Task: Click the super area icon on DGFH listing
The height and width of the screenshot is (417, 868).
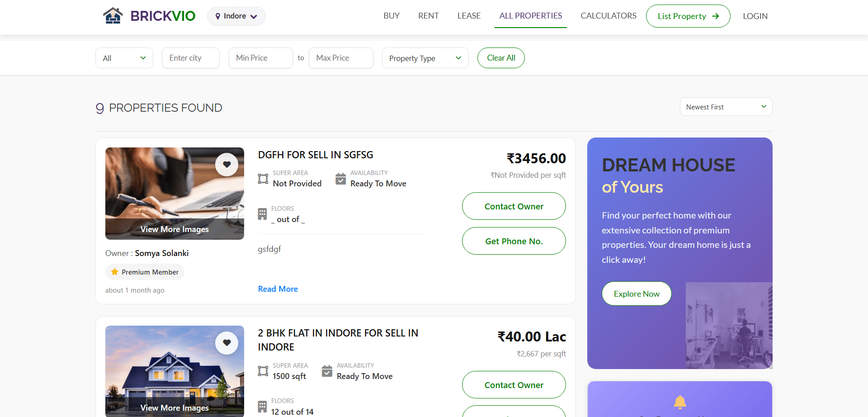Action: 263,179
